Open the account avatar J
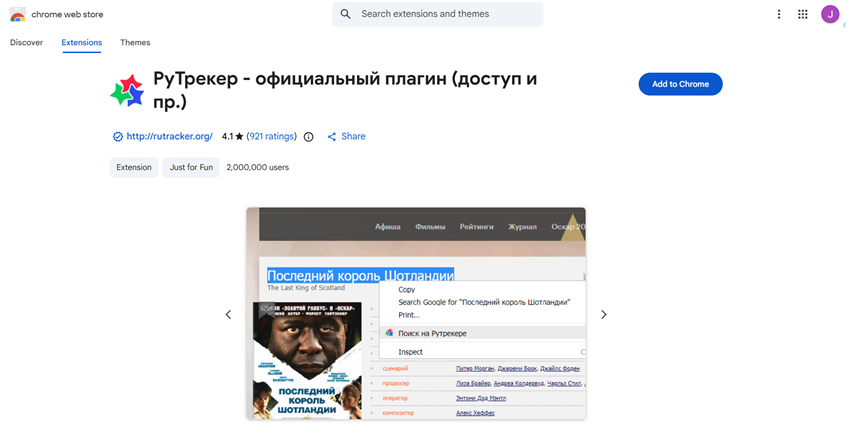Screen dimensions: 850x426 pyautogui.click(x=830, y=14)
